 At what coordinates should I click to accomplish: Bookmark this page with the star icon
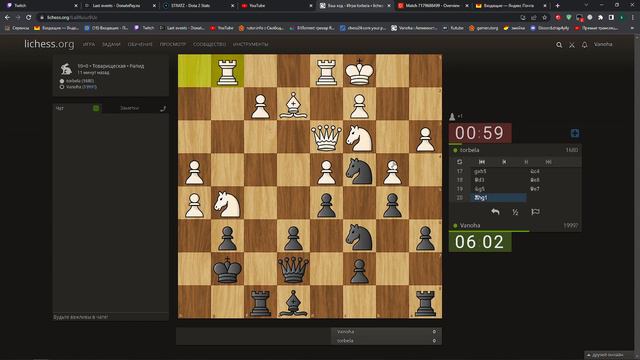(544, 18)
